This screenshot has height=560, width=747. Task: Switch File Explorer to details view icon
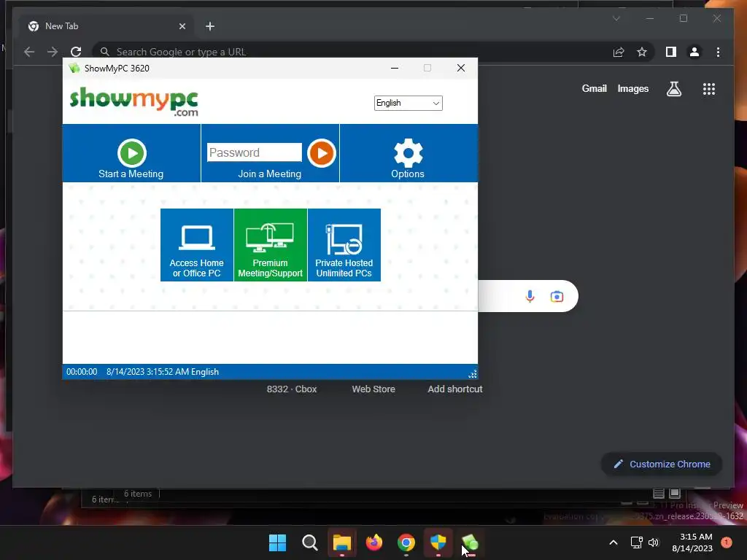click(659, 494)
